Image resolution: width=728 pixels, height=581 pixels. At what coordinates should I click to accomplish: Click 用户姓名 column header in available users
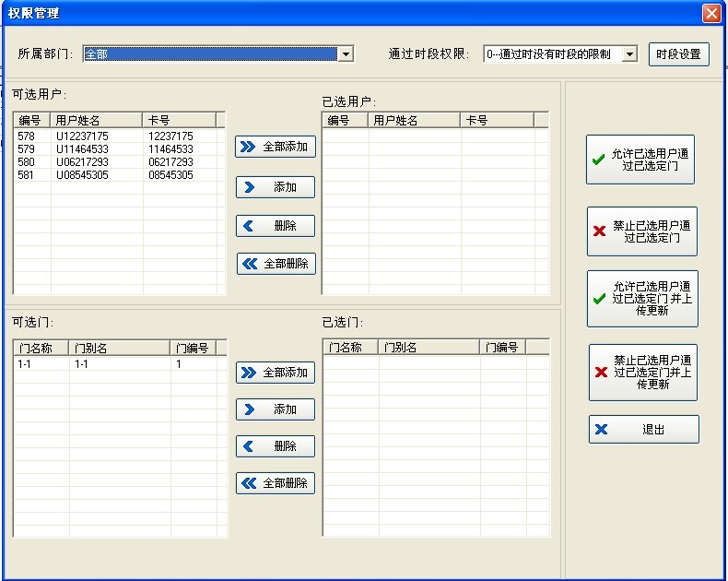click(x=96, y=120)
